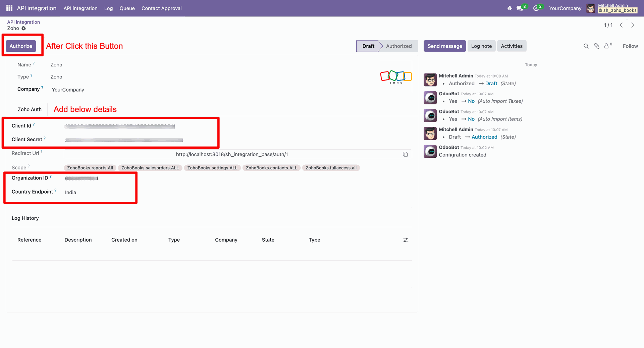Click the Send message button
644x348 pixels.
click(x=445, y=46)
